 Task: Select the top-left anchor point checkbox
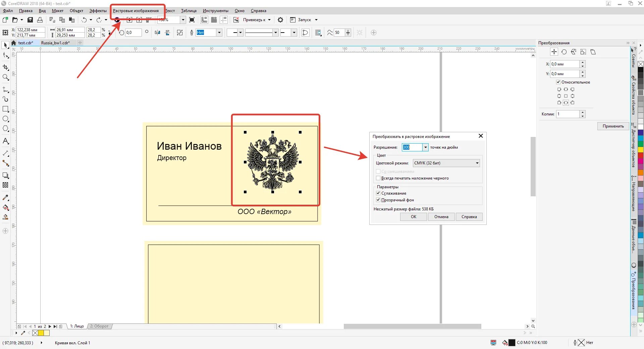coord(559,90)
